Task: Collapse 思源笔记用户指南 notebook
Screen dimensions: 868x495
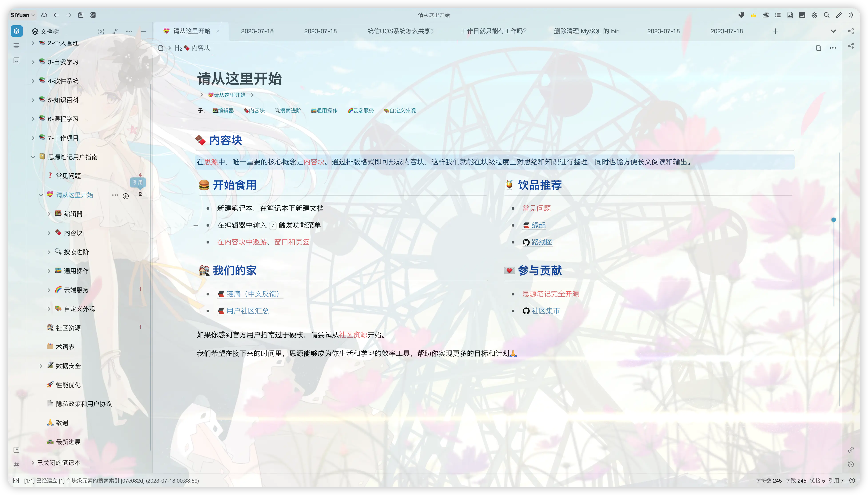Action: point(33,157)
